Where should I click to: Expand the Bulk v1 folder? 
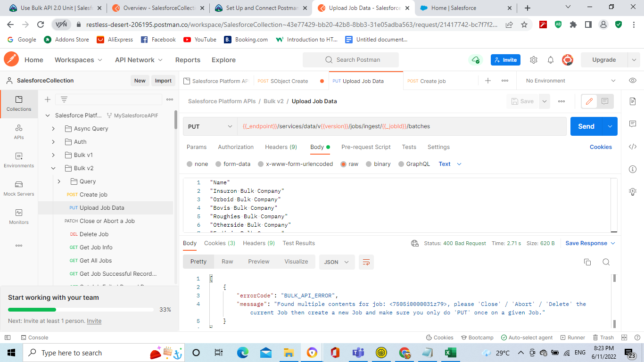click(53, 155)
